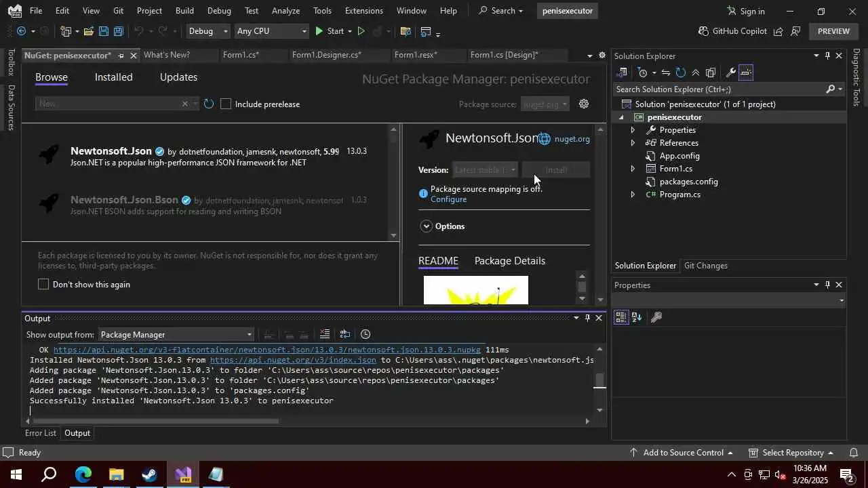
Task: Click the nuget.org link
Action: pyautogui.click(x=572, y=139)
